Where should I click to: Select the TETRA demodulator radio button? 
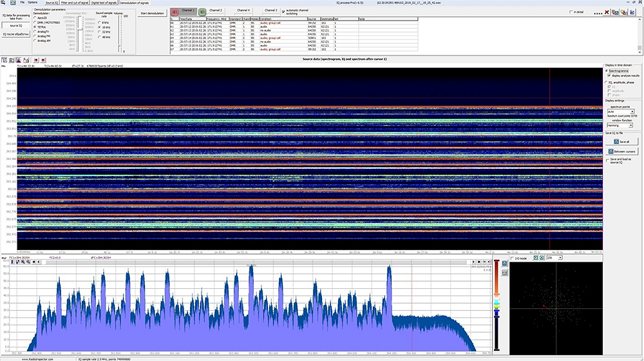pyautogui.click(x=35, y=26)
